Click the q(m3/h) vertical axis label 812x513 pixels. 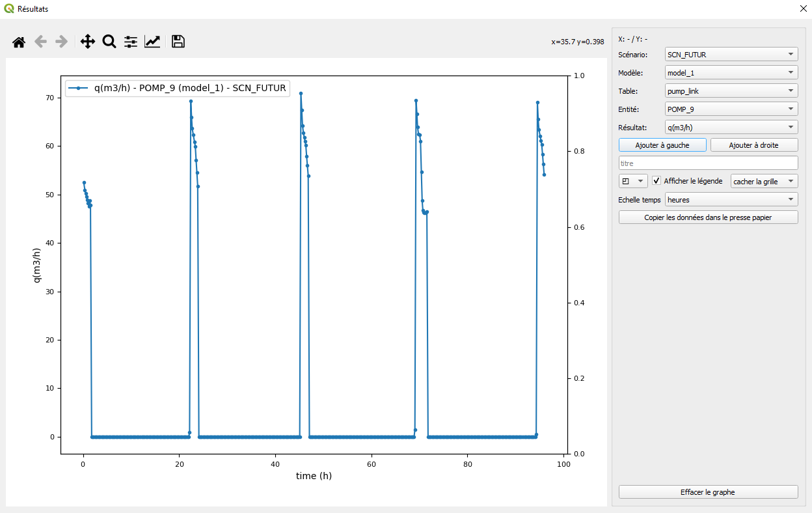point(38,265)
